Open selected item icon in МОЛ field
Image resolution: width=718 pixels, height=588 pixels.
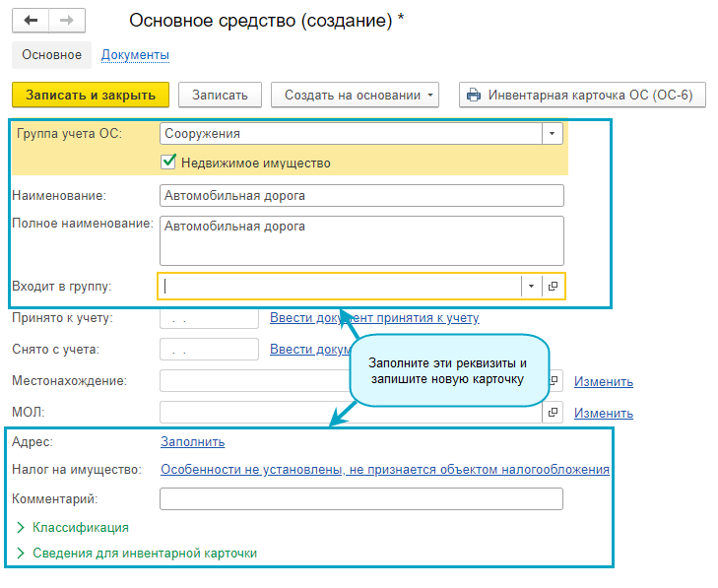click(x=553, y=412)
